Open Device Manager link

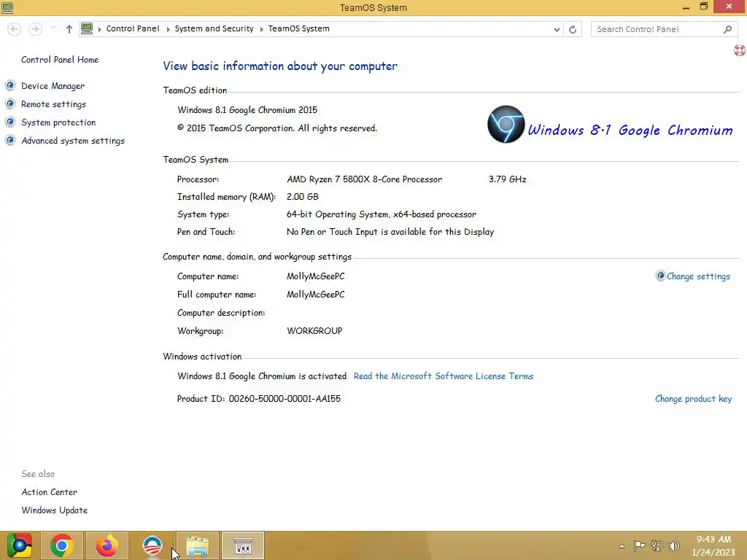[53, 86]
